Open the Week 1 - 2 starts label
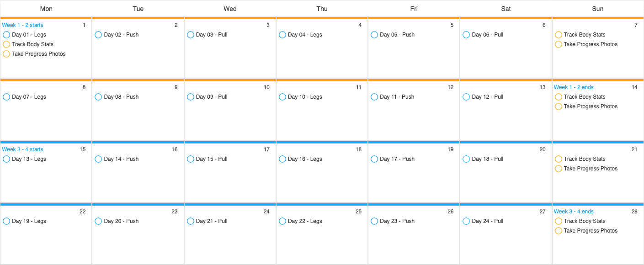Viewport: 644px width, 265px height. tap(23, 25)
